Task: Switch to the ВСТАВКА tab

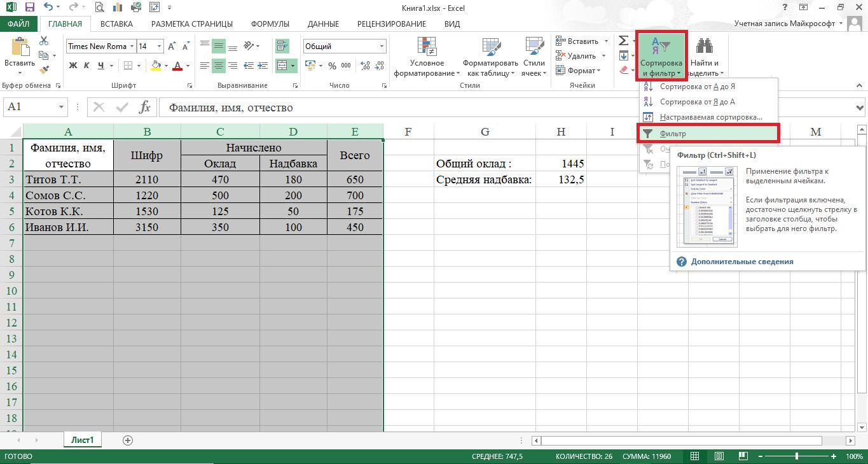Action: coord(116,24)
